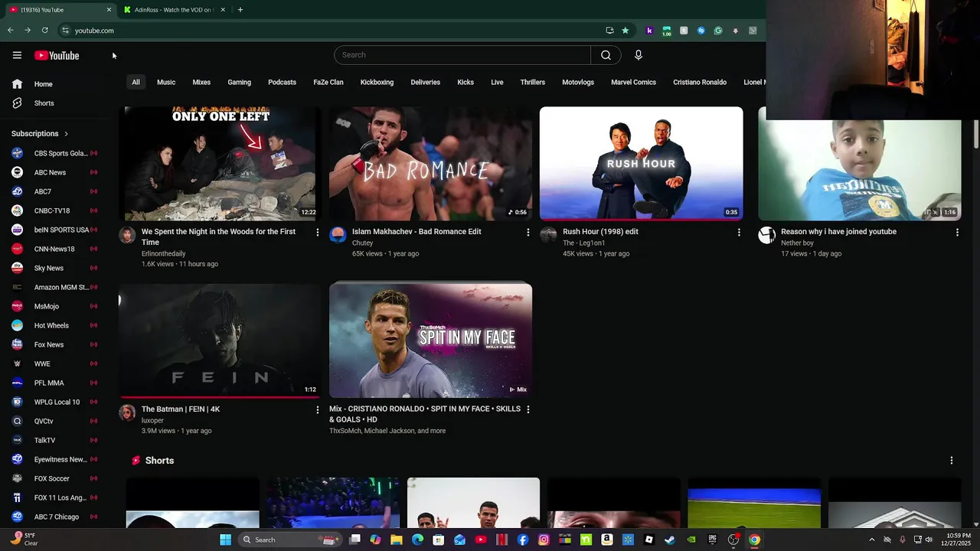The width and height of the screenshot is (980, 551).
Task: Close the AdinRoss browser tab
Action: pos(223,10)
